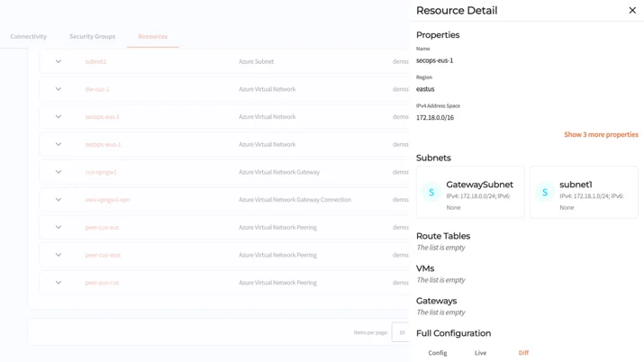Switch to the Connectivity tab
644x362 pixels.
tap(28, 37)
